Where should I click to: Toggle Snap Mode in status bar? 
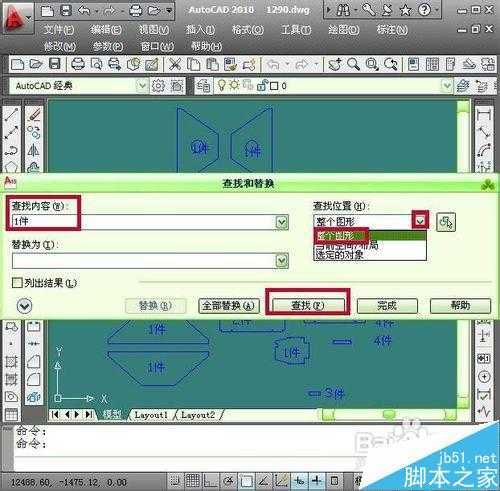point(175,481)
